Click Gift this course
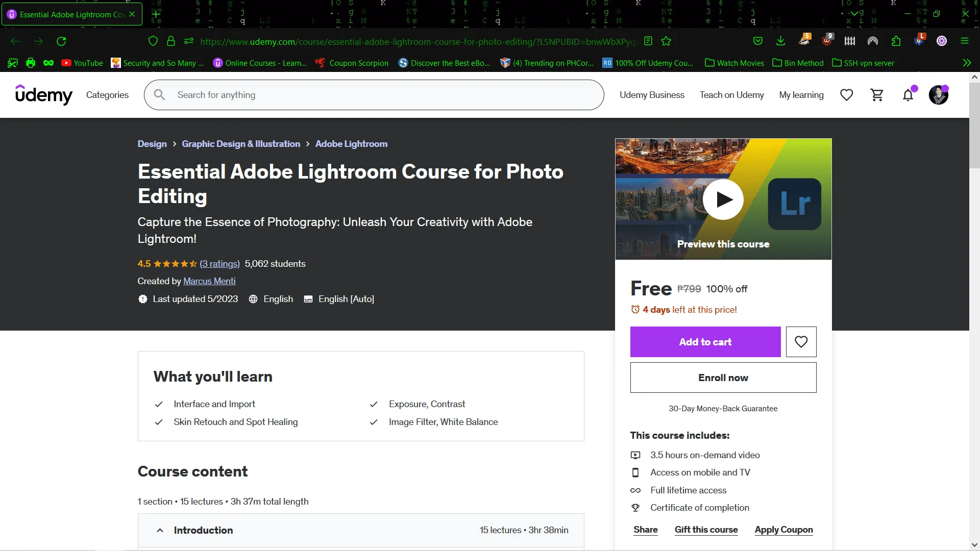This screenshot has width=980, height=551. (x=706, y=530)
